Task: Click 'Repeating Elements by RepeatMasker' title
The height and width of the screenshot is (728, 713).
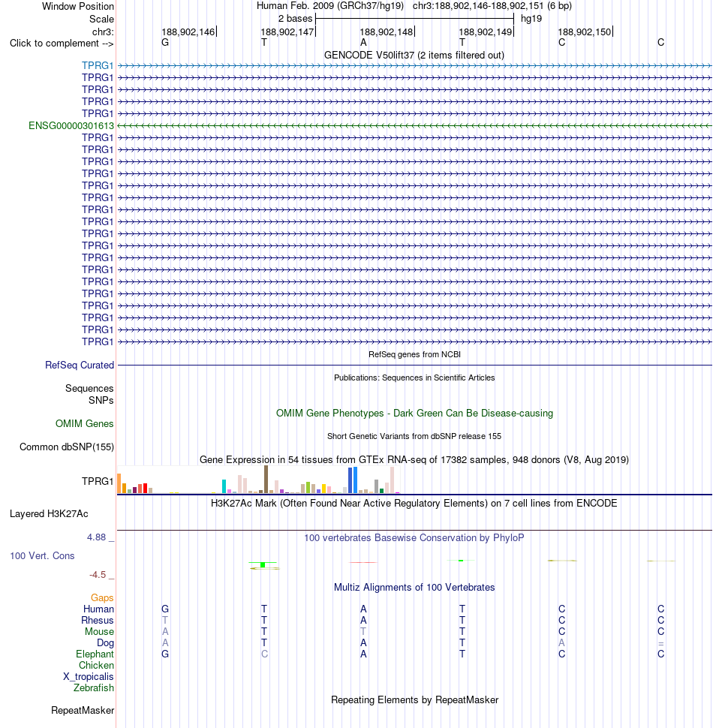Action: [414, 699]
